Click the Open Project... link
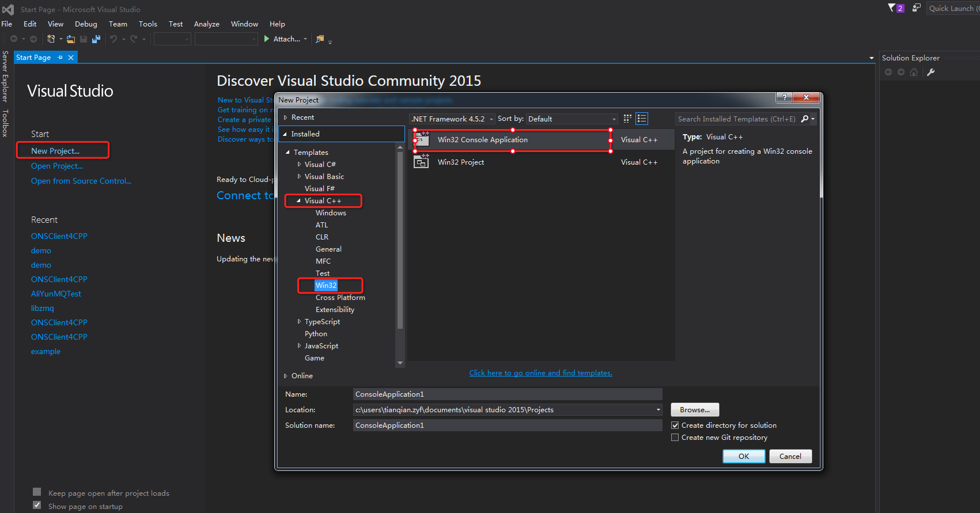This screenshot has width=980, height=513. (x=57, y=166)
